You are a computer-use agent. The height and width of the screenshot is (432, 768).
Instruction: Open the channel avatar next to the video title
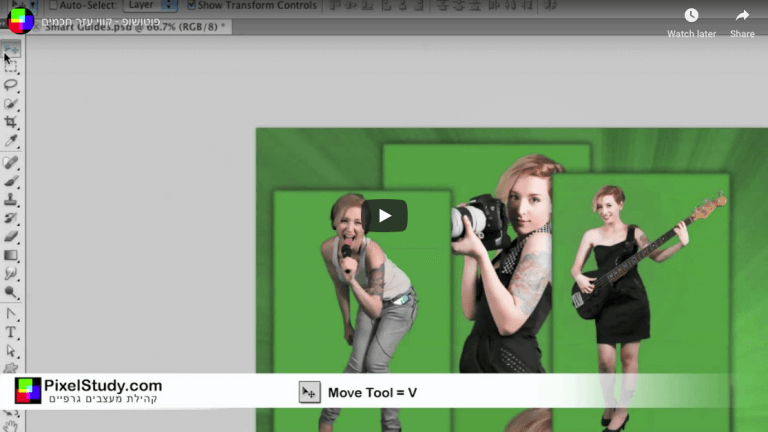(21, 21)
